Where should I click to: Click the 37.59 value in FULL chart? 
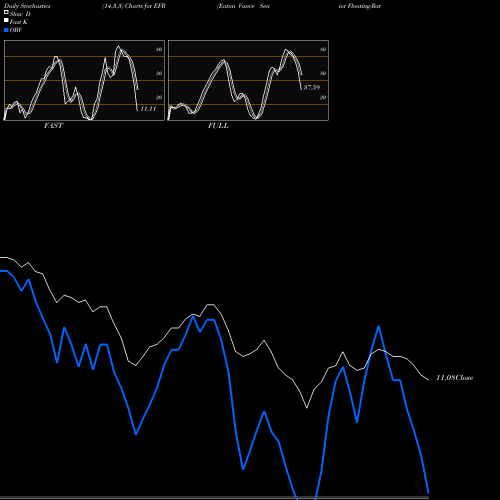pos(312,87)
